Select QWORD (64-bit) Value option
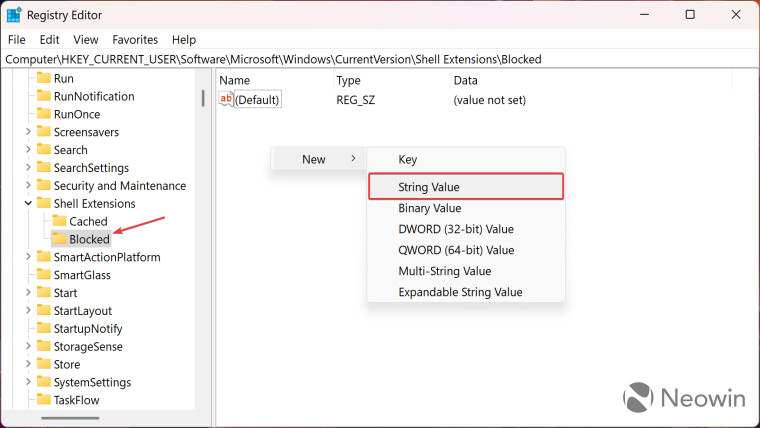 point(466,250)
